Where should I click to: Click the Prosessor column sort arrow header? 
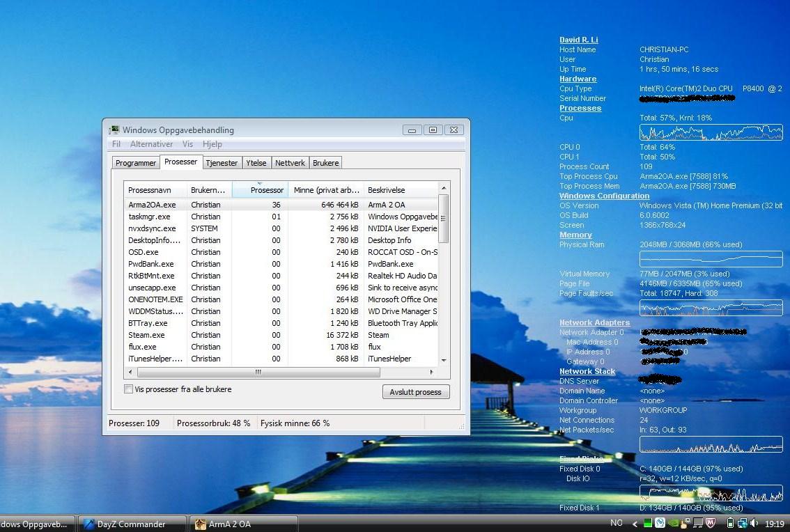[260, 190]
